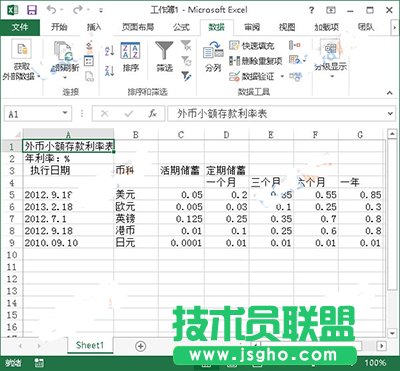Select cell with value 0.0001
The width and height of the screenshot is (400, 371).
(x=181, y=243)
